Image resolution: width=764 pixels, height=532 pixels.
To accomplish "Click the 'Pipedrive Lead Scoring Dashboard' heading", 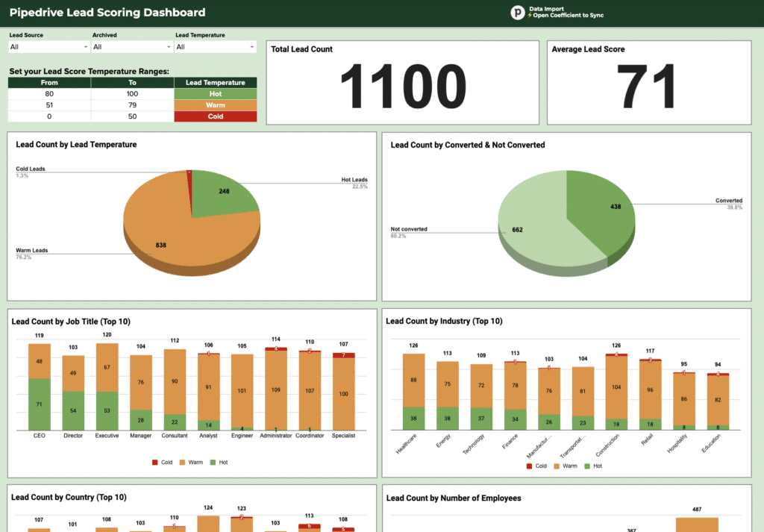I will (107, 12).
